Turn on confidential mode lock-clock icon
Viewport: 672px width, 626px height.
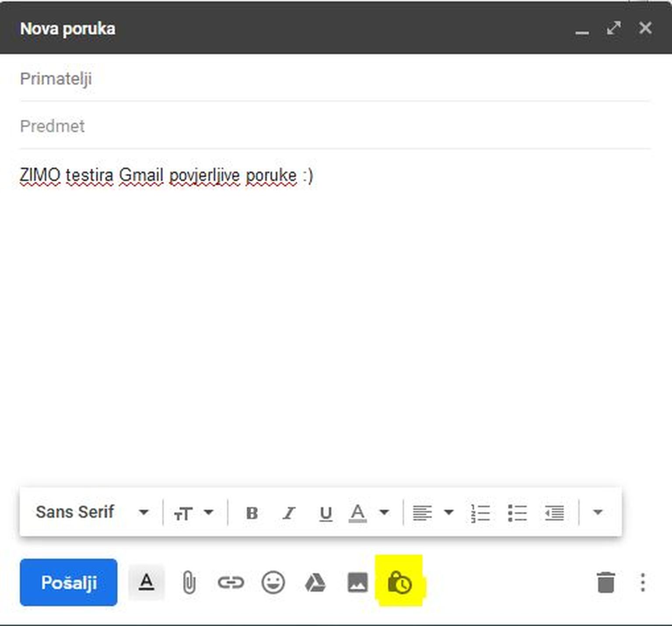(x=399, y=583)
